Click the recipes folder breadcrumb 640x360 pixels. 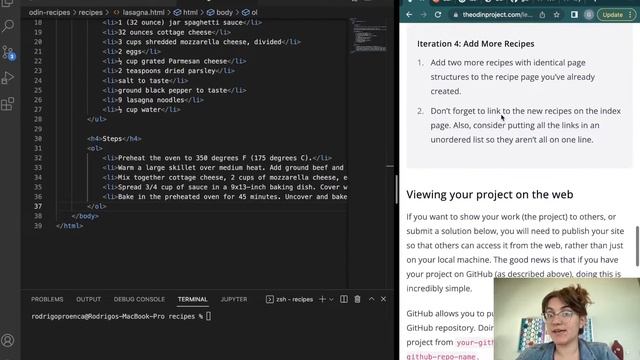point(90,12)
